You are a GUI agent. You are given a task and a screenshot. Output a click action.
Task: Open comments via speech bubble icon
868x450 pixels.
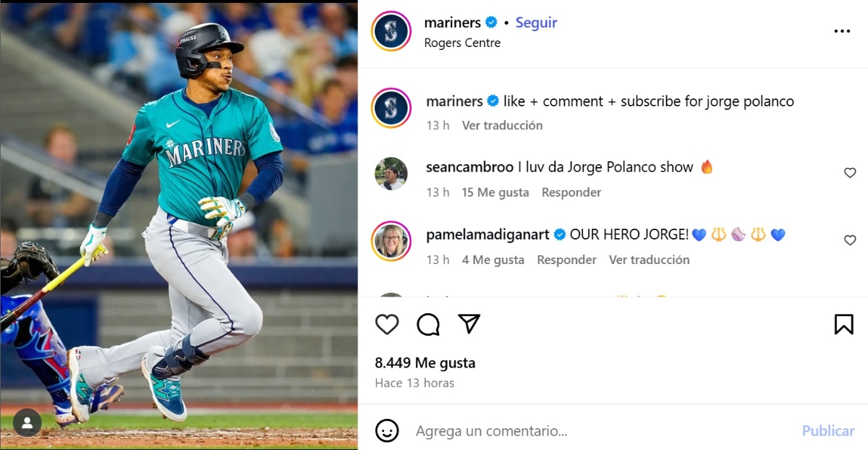(x=428, y=324)
